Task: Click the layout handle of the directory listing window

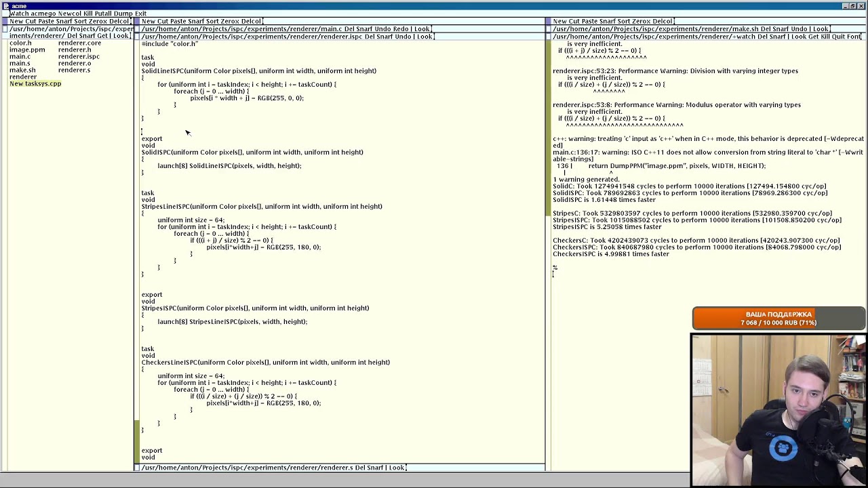Action: click(5, 29)
